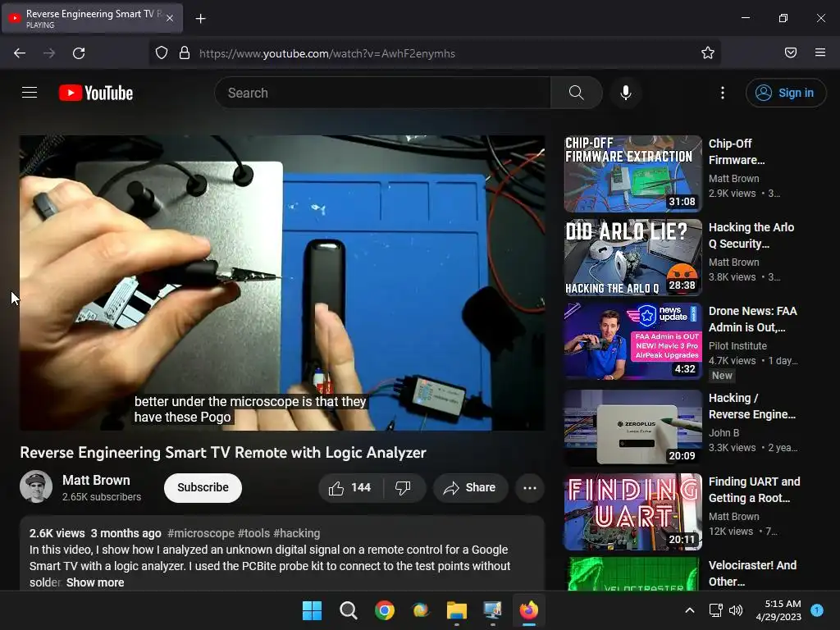Image resolution: width=840 pixels, height=630 pixels.
Task: Click the Velociraster! And Other title
Action: [753, 573]
